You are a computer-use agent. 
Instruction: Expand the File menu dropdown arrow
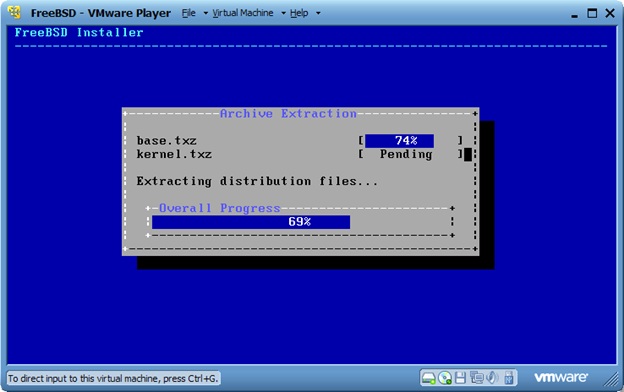pyautogui.click(x=206, y=13)
